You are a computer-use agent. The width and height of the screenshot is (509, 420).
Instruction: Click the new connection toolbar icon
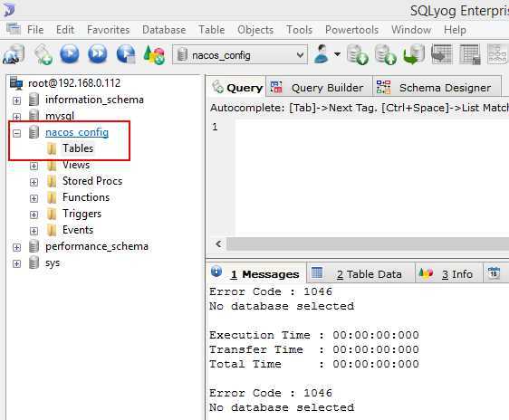(x=14, y=54)
